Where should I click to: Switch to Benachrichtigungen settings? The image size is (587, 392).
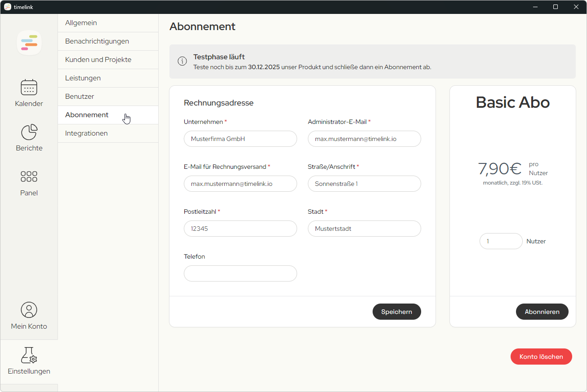tap(97, 41)
